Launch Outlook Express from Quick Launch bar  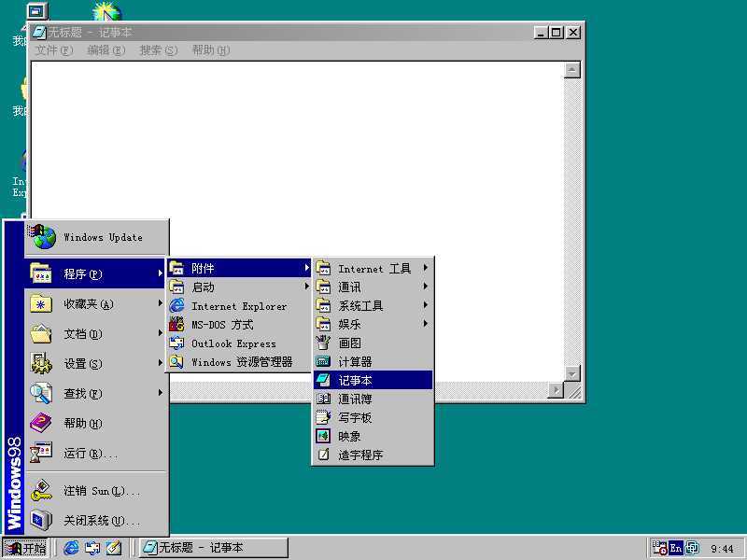click(x=92, y=548)
